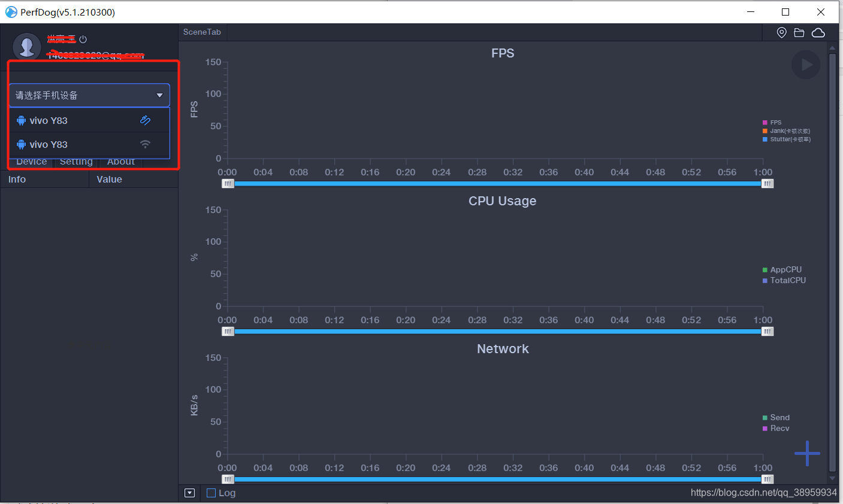Toggle the FPS legend series
The image size is (843, 504).
(772, 122)
